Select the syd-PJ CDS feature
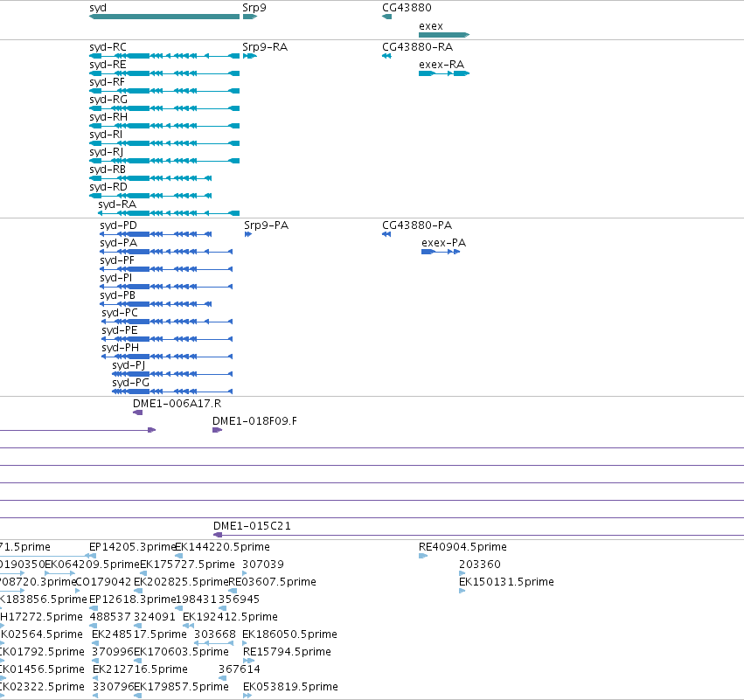This screenshot has width=744, height=700. pos(172,374)
